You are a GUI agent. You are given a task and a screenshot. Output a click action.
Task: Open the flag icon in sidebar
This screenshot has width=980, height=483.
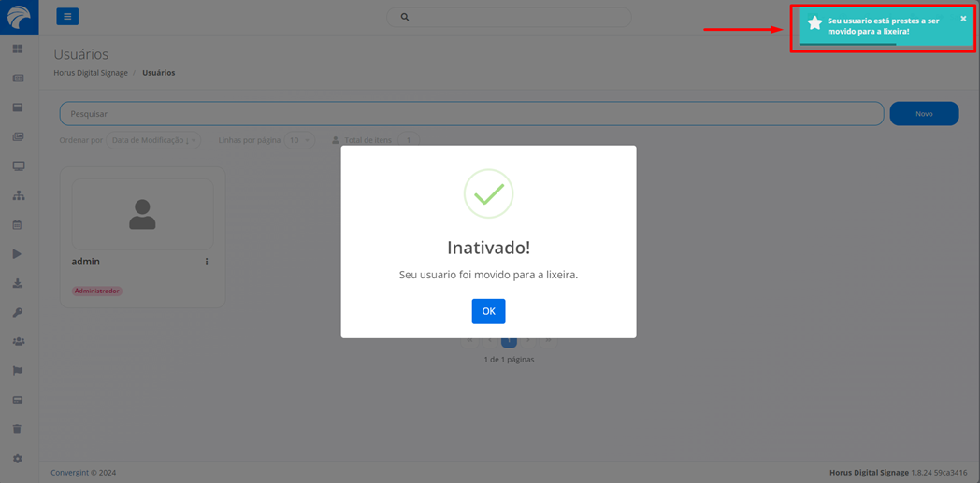click(18, 371)
